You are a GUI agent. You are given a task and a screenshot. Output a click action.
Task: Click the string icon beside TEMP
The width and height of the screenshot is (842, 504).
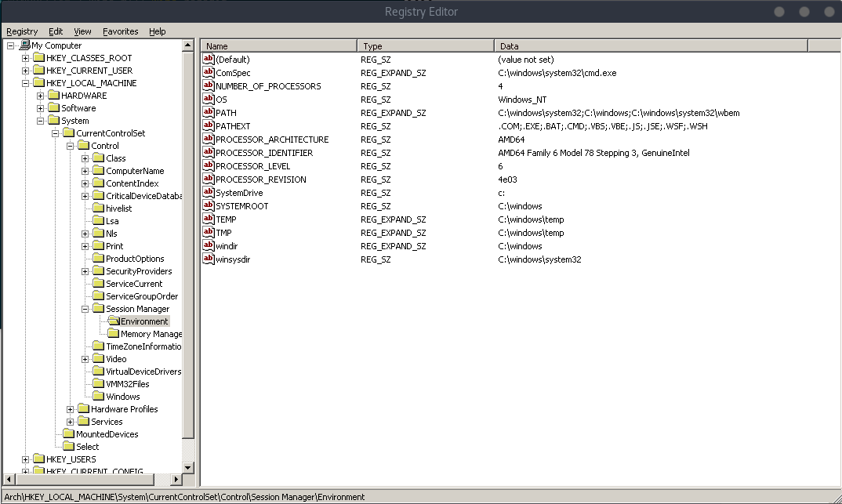click(x=209, y=219)
